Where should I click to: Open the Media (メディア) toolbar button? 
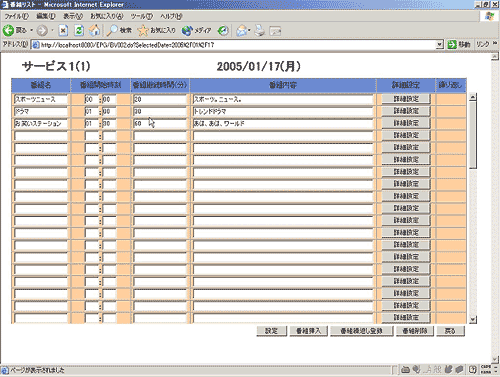pyautogui.click(x=197, y=31)
